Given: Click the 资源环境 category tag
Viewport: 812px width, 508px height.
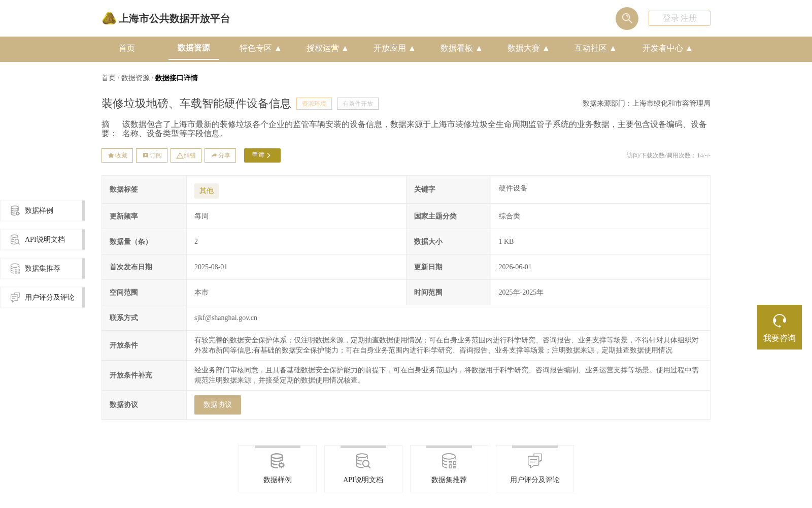Looking at the screenshot, I should click(314, 104).
